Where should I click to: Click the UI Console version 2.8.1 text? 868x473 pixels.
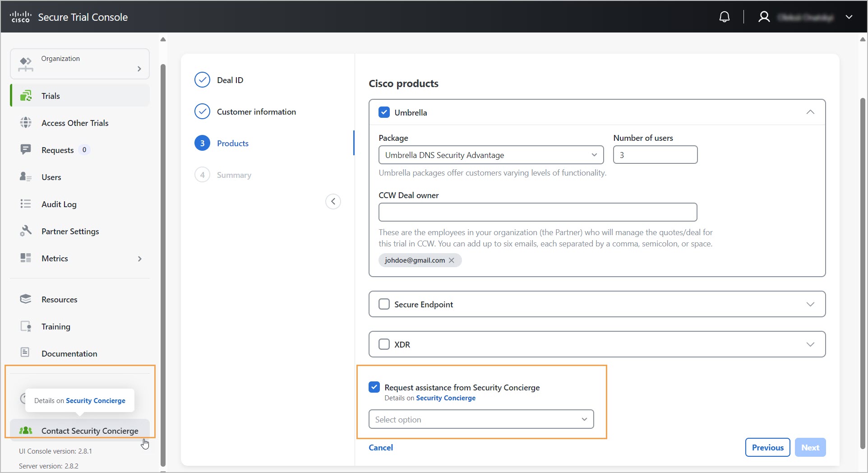[x=55, y=451]
